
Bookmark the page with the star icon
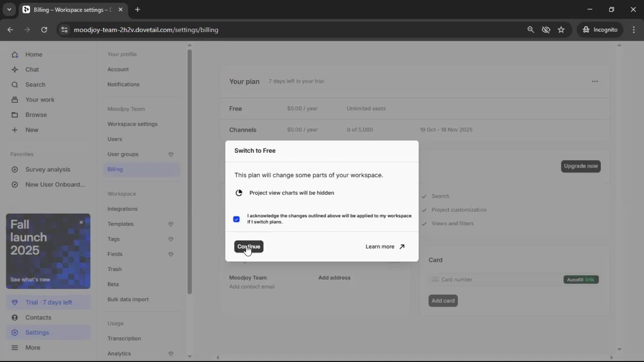(x=561, y=30)
